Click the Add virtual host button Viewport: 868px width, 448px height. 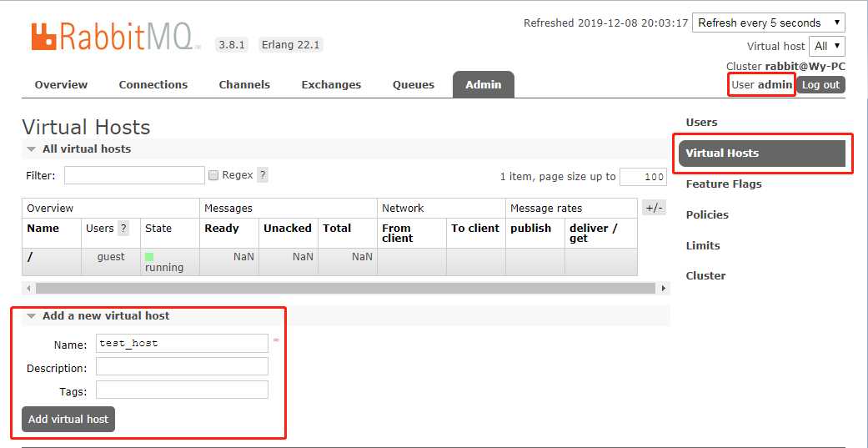[x=68, y=419]
